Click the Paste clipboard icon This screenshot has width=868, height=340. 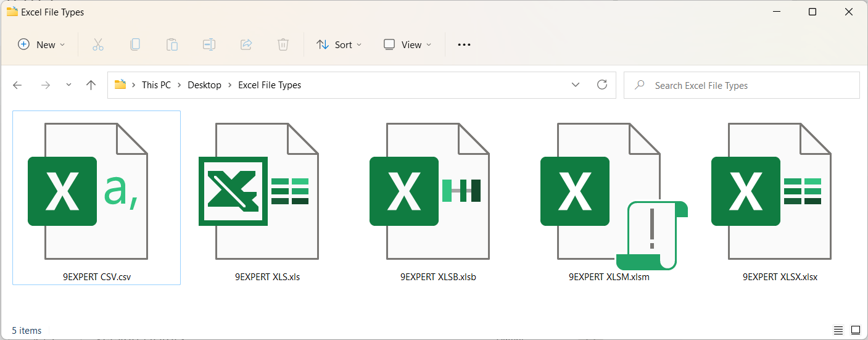click(172, 44)
